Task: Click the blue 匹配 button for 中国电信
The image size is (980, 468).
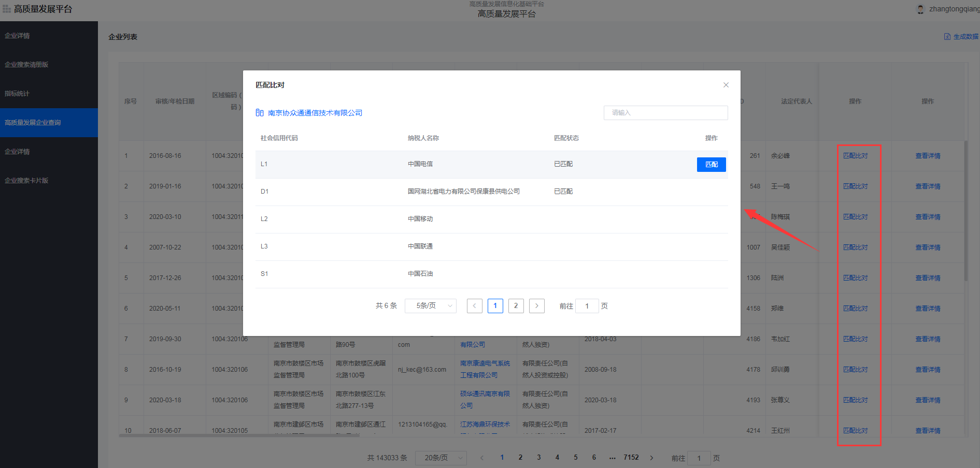Action: coord(712,165)
